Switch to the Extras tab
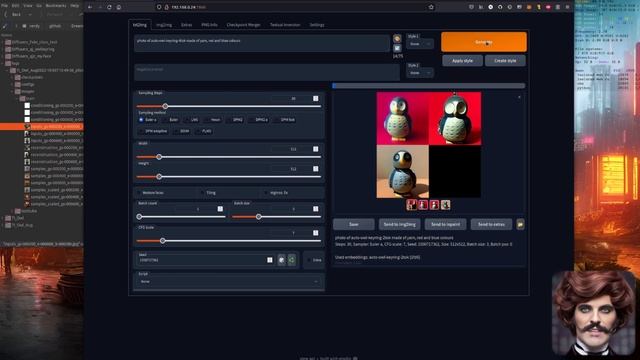The width and height of the screenshot is (640, 360). (x=187, y=25)
